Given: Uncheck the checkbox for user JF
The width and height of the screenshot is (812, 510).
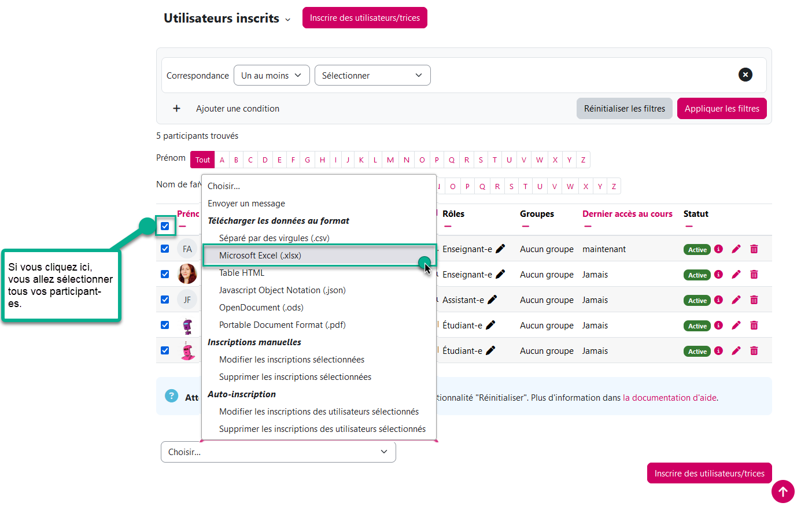Looking at the screenshot, I should pos(165,300).
